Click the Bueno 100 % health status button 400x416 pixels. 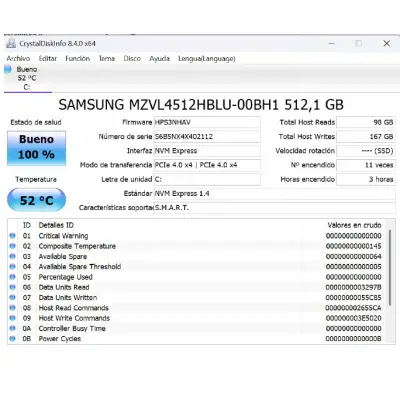click(36, 148)
